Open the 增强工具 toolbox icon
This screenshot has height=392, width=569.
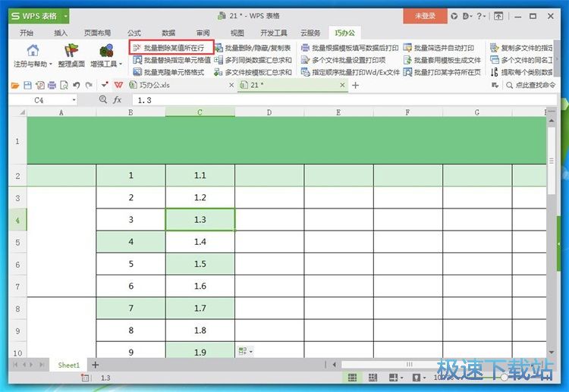(106, 50)
